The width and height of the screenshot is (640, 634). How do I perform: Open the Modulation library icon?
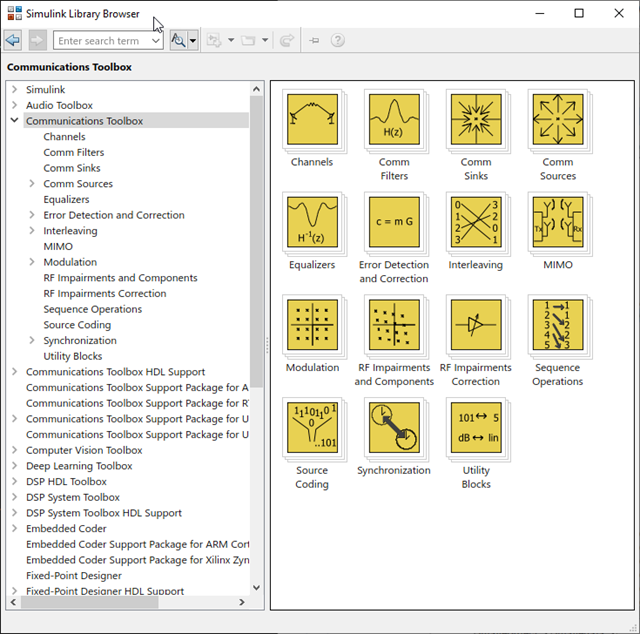312,325
